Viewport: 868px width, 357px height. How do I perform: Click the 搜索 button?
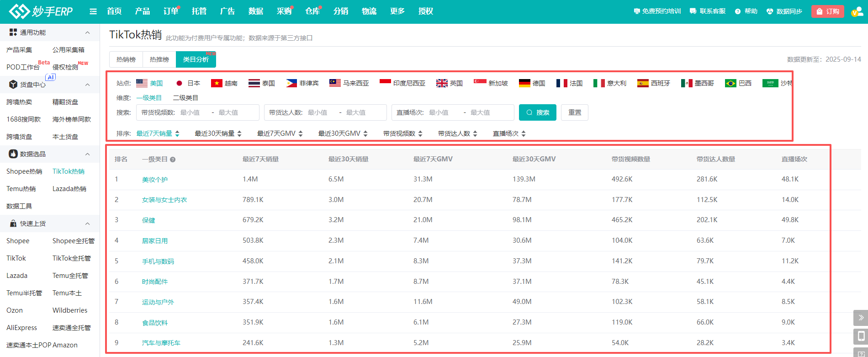(x=538, y=112)
